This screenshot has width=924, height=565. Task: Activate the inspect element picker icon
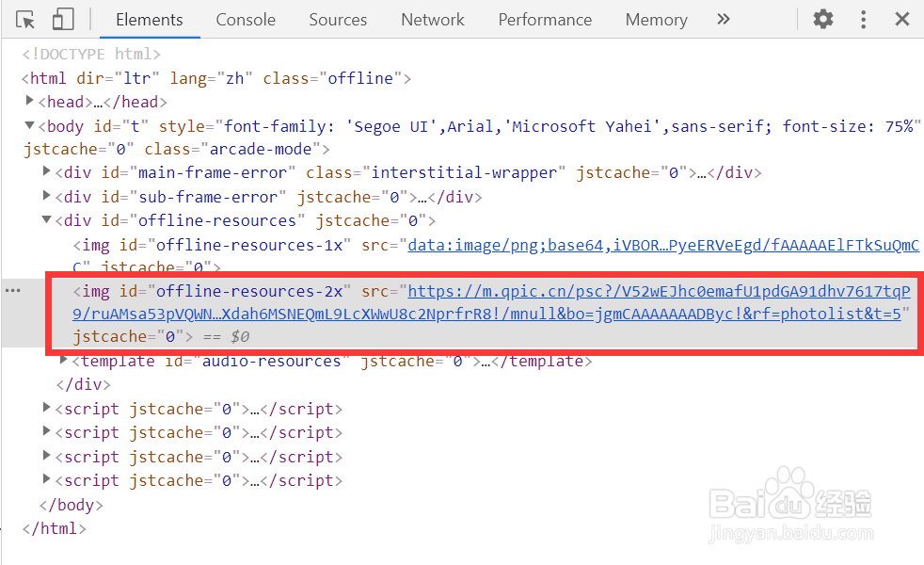click(25, 20)
